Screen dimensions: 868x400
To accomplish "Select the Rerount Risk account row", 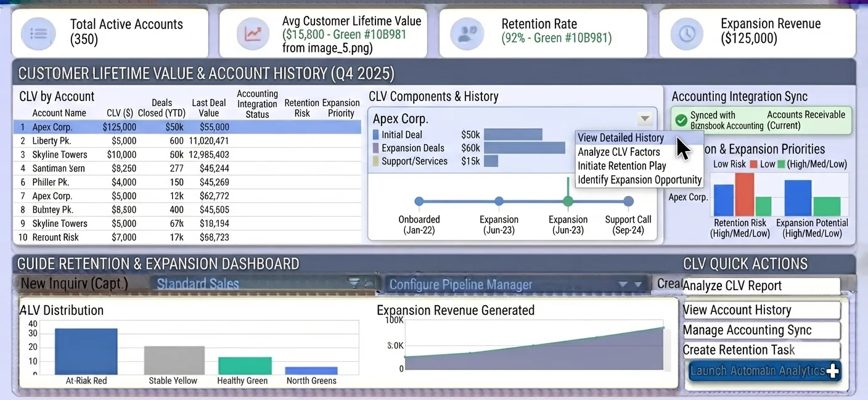I will (187, 237).
